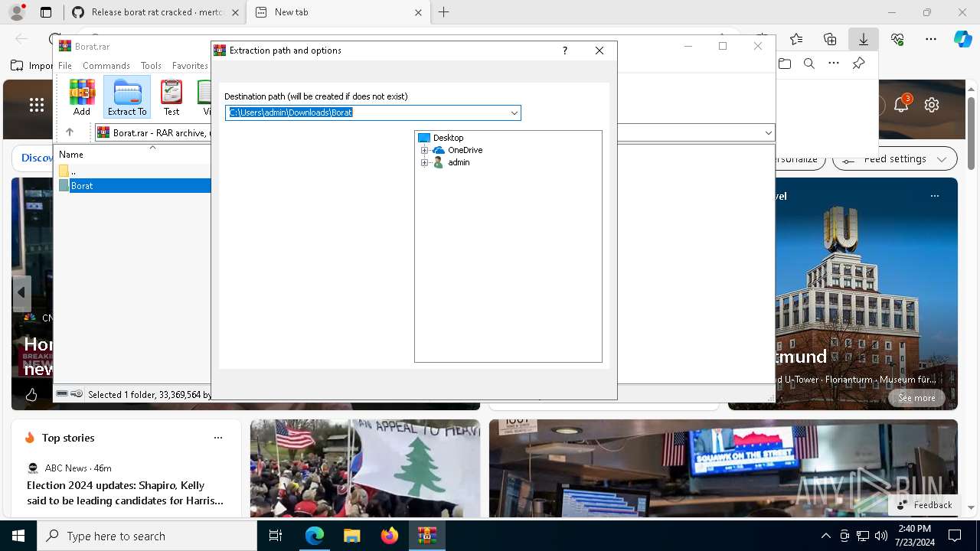This screenshot has height=551, width=980.
Task: Open Firefox from the taskbar
Action: coord(390,536)
